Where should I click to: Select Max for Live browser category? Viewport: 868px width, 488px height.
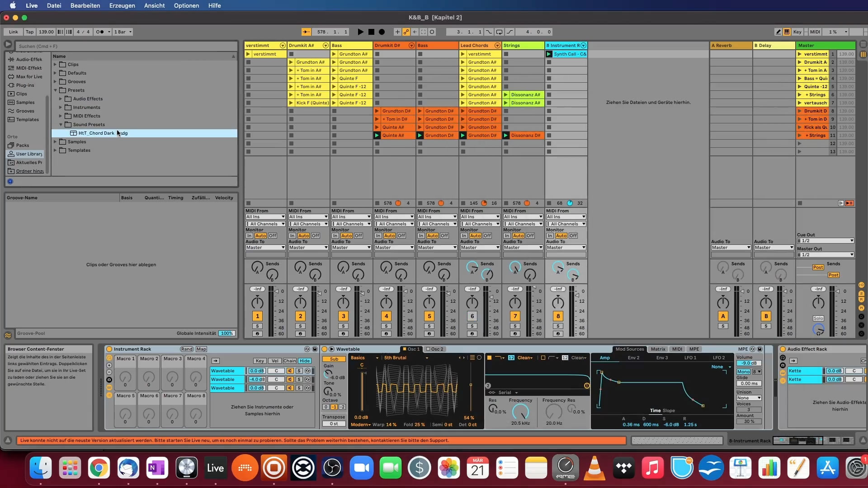[25, 76]
